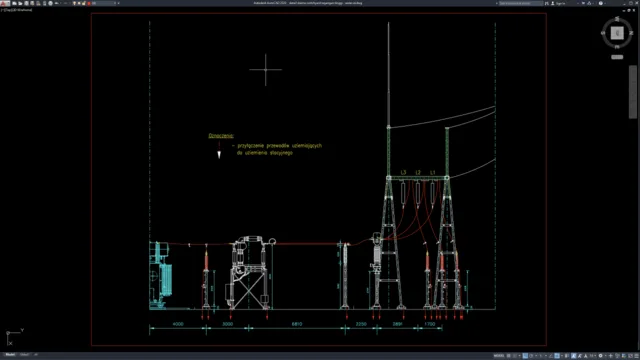This screenshot has width=640, height=360.
Task: Select the 'przyłączenie przewodów uziemiających' legend text
Action: 280,146
